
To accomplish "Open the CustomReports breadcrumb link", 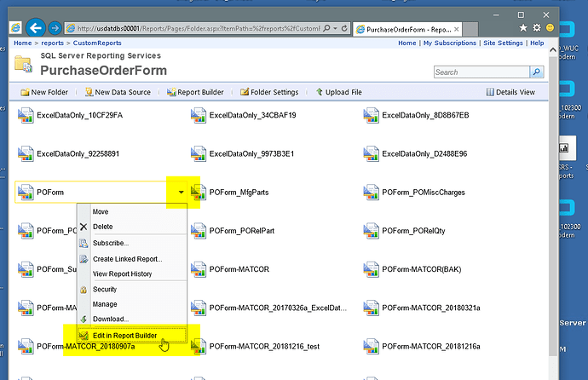I will point(97,43).
